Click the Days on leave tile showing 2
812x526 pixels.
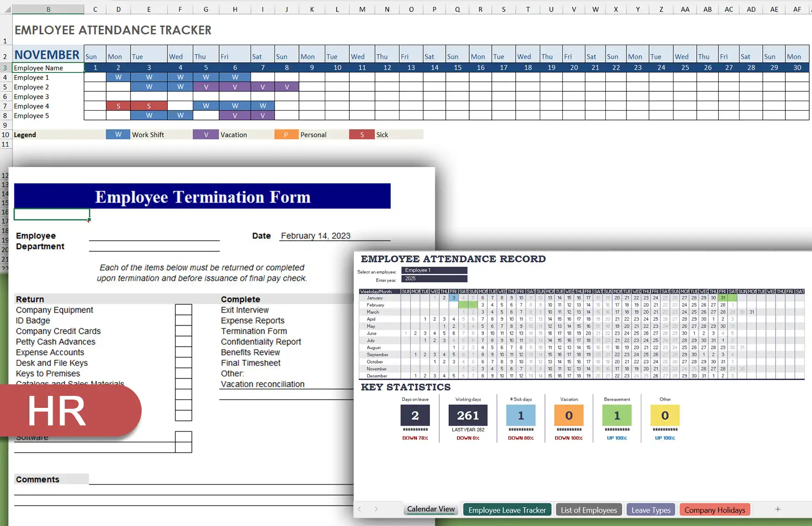[415, 415]
